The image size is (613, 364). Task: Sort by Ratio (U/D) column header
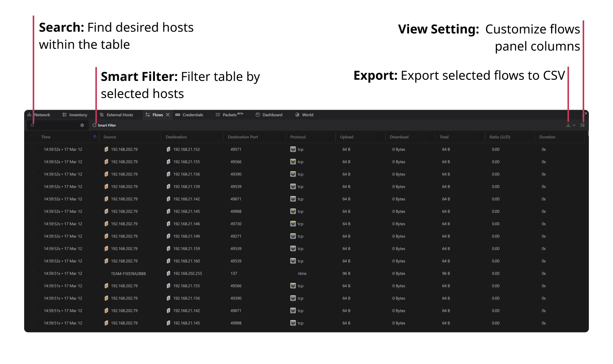tap(500, 137)
